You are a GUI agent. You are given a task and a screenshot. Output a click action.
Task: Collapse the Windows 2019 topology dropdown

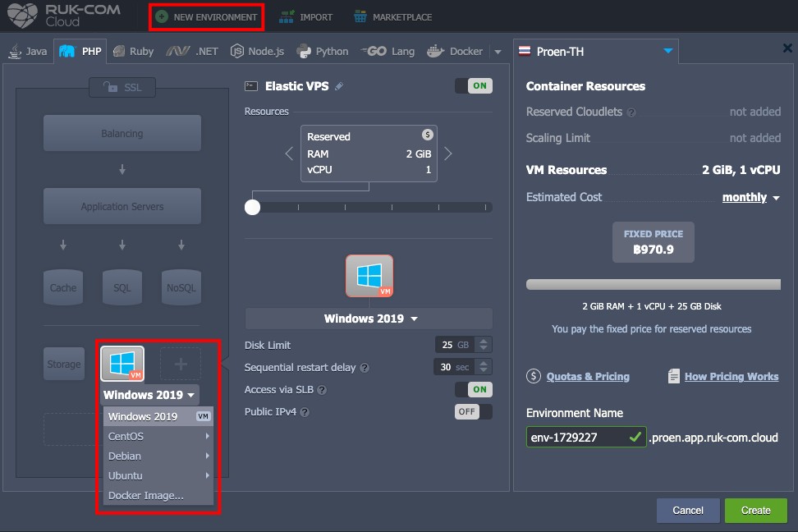coord(149,395)
